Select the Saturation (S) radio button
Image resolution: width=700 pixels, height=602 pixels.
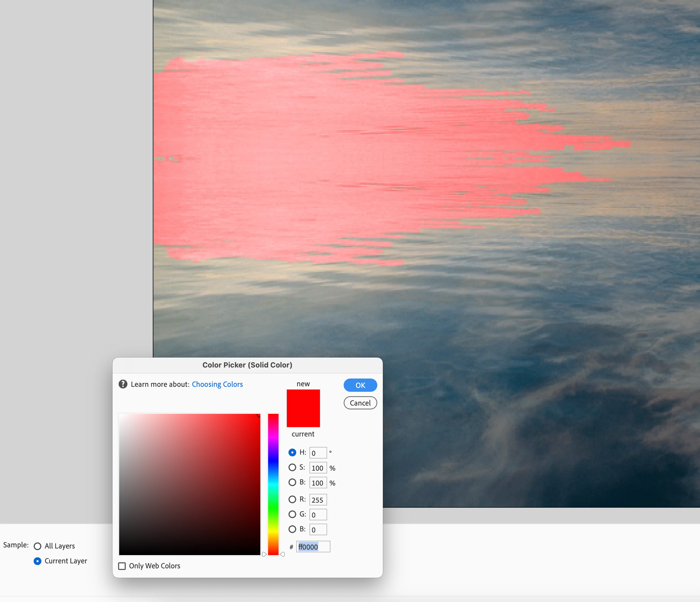292,467
